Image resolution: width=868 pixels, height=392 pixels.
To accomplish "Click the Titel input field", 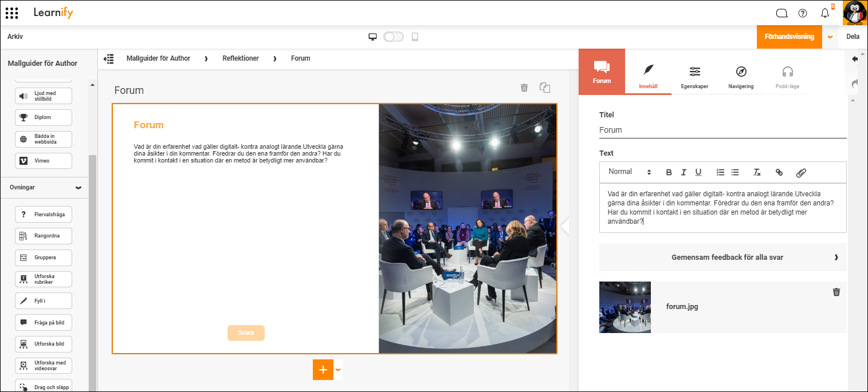I will coord(722,130).
